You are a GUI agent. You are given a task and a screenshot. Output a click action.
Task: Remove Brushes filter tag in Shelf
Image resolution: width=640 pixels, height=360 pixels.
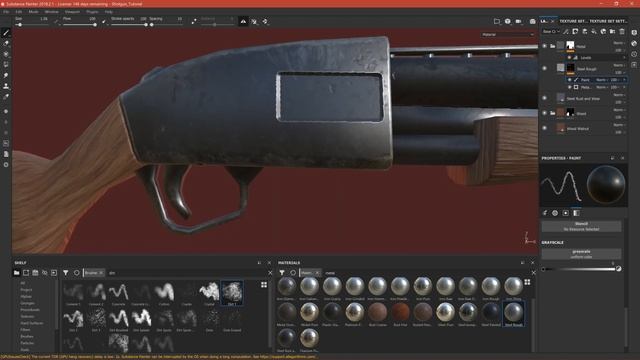[x=101, y=273]
